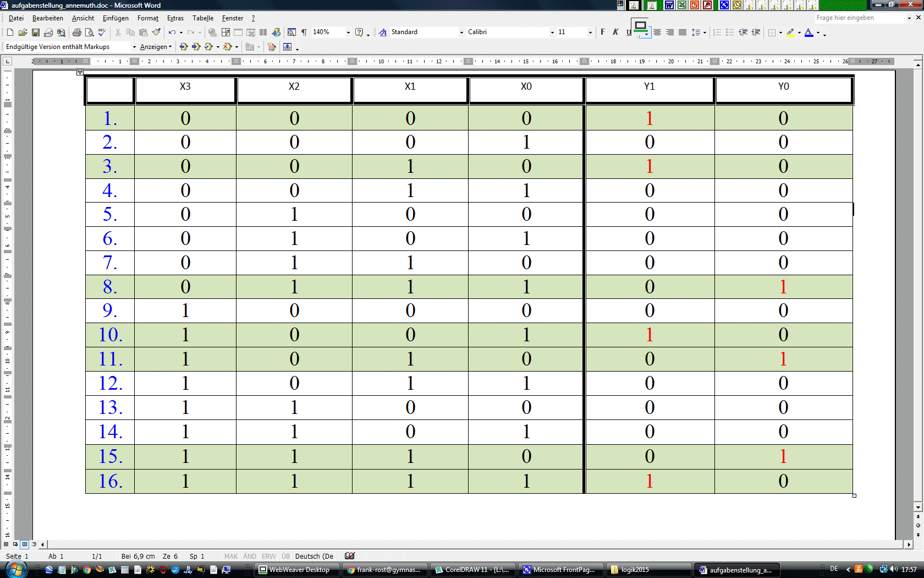Click the Columns icon

point(263,32)
